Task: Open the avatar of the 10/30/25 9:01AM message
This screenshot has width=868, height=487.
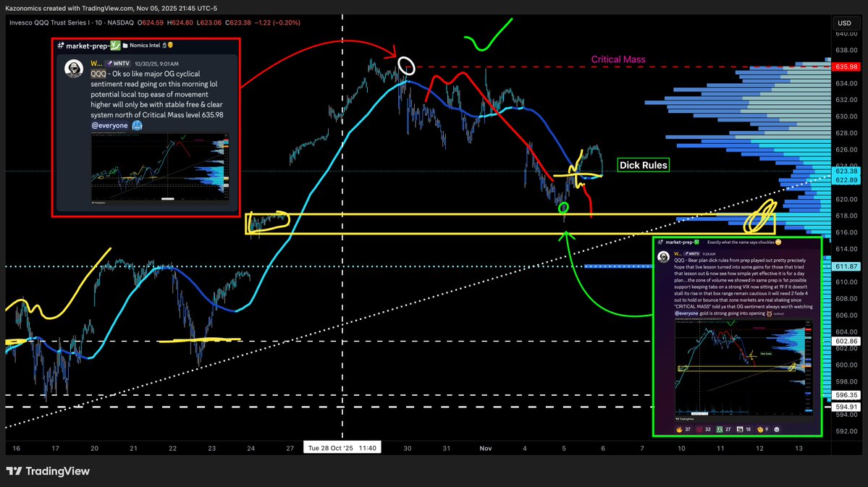Action: point(74,69)
